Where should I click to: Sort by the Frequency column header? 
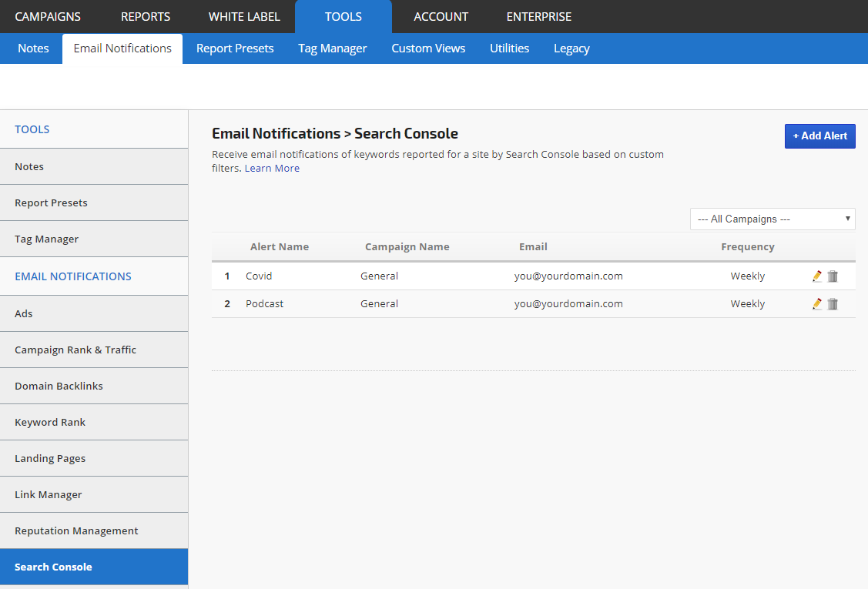coord(747,247)
